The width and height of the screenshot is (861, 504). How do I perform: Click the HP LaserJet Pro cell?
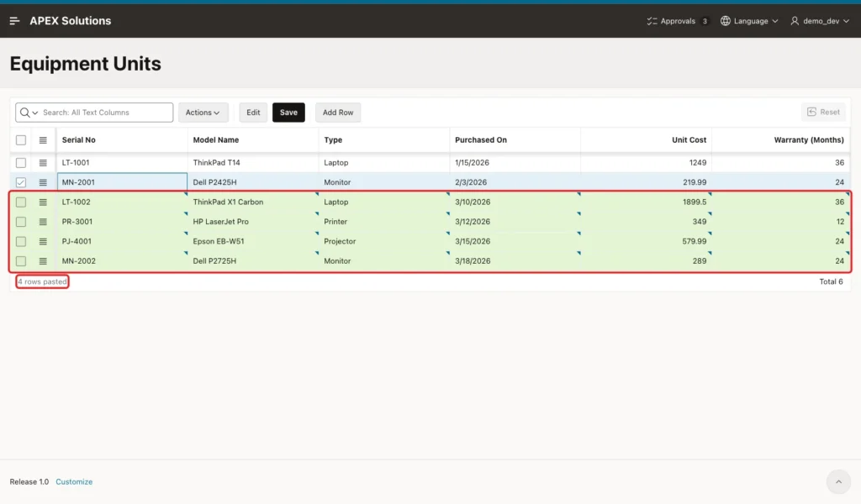[253, 222]
